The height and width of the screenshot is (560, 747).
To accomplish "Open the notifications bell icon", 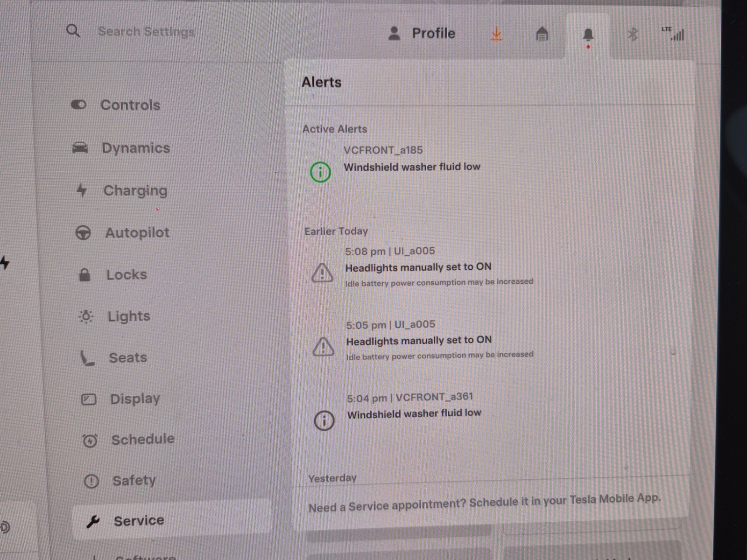I will (588, 35).
